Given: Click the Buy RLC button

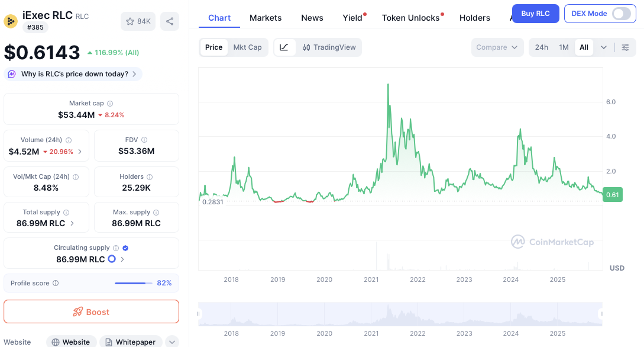Looking at the screenshot, I should coord(535,14).
